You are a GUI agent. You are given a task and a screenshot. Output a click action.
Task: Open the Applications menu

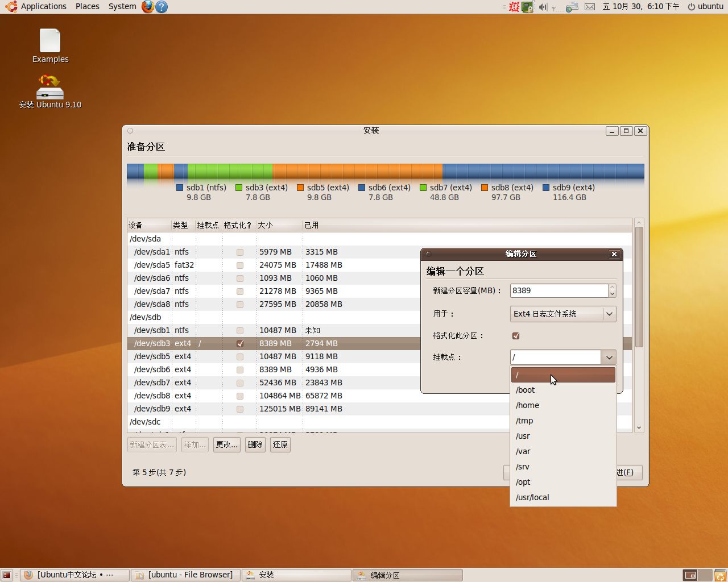[44, 7]
